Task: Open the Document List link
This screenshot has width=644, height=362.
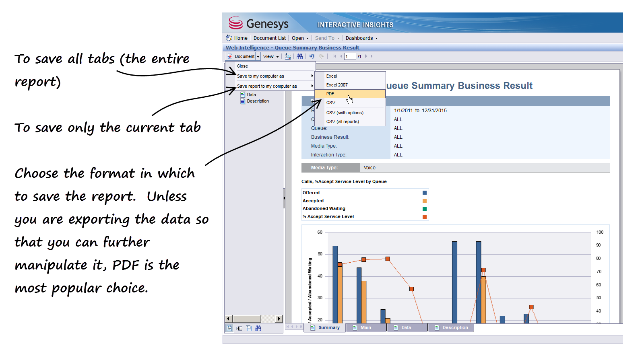Action: coord(269,38)
